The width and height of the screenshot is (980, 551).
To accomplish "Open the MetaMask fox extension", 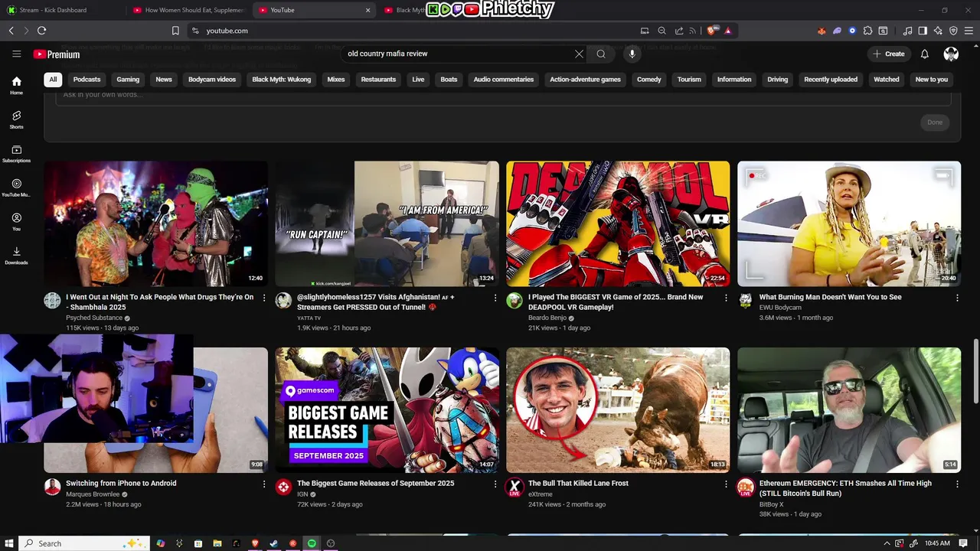I will (x=822, y=31).
